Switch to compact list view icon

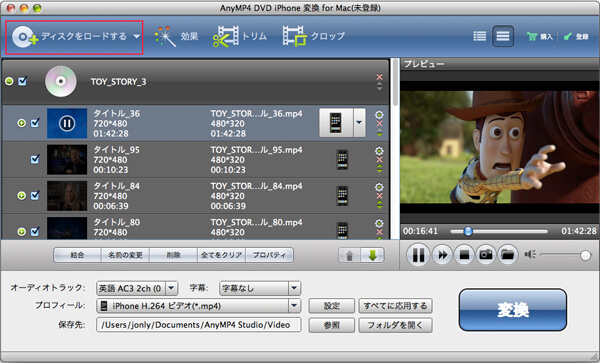479,36
